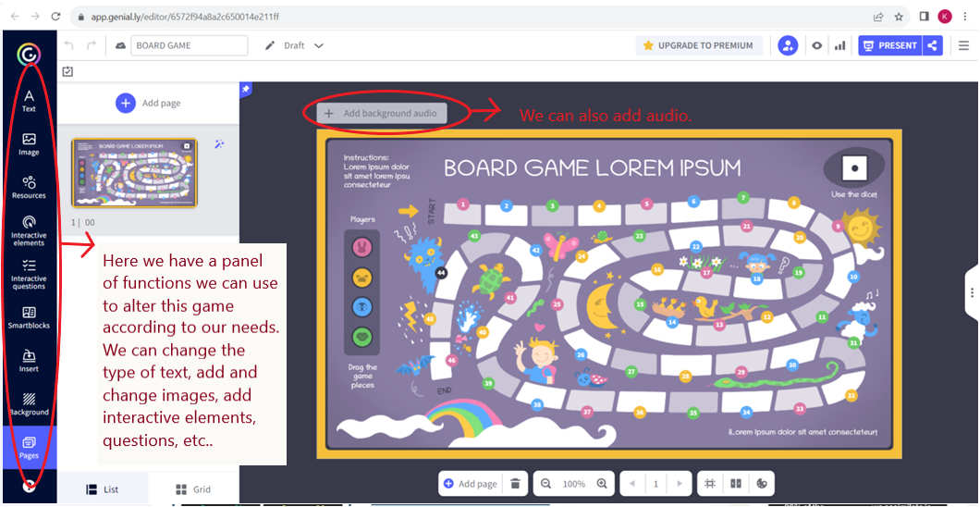Click Add background audio button

point(382,113)
